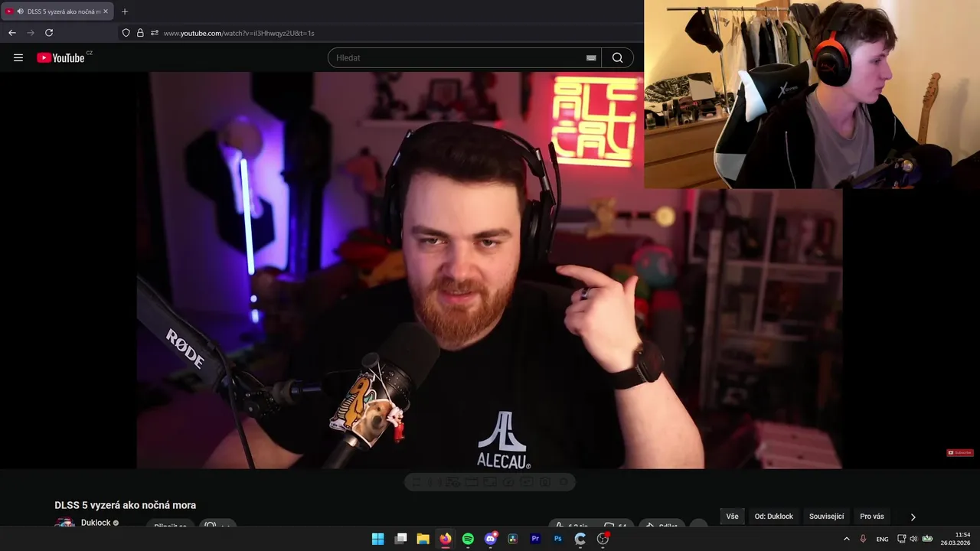Open the YouTube hamburger guide menu
The image size is (980, 551).
click(x=18, y=57)
